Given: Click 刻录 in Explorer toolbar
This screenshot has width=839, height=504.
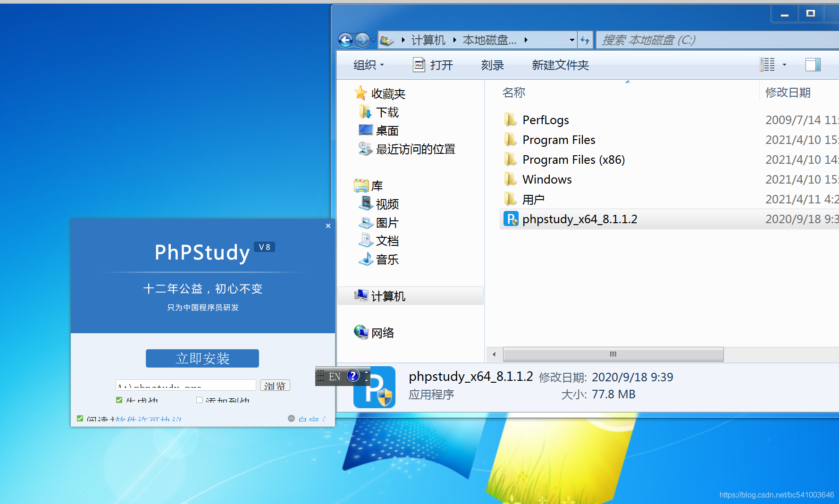Looking at the screenshot, I should click(493, 65).
